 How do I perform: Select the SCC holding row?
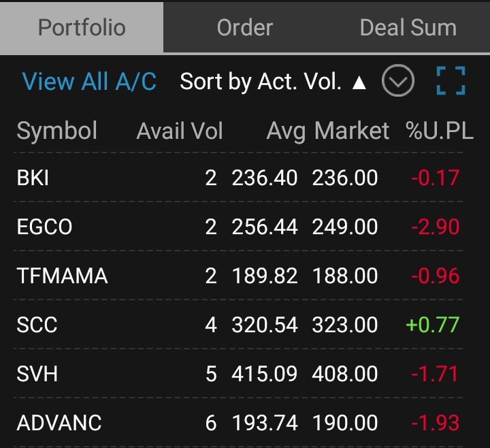(x=238, y=325)
